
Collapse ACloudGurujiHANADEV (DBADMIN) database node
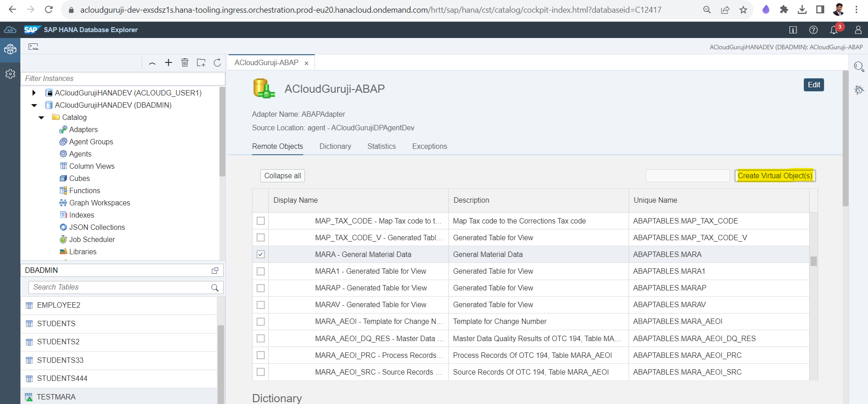click(x=34, y=105)
